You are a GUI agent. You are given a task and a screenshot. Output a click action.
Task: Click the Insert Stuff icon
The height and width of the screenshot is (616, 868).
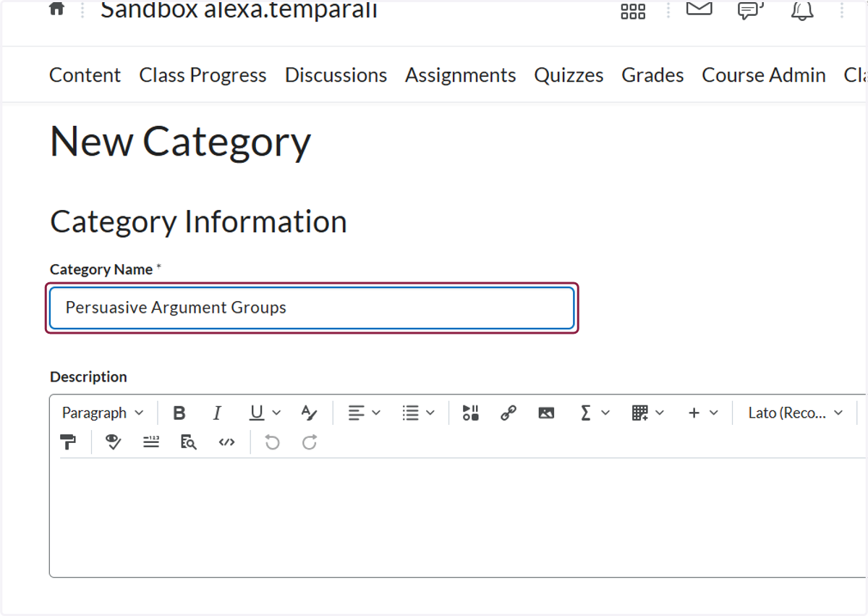471,413
